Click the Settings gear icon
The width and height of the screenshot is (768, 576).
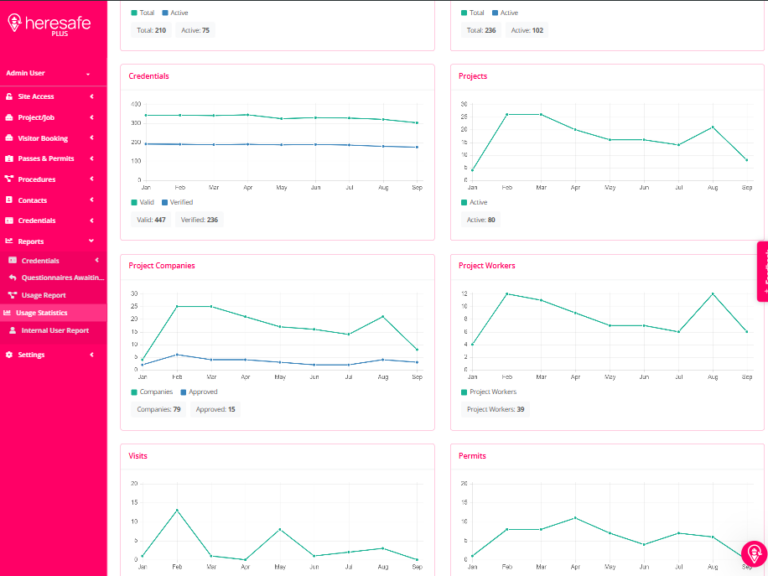point(9,355)
